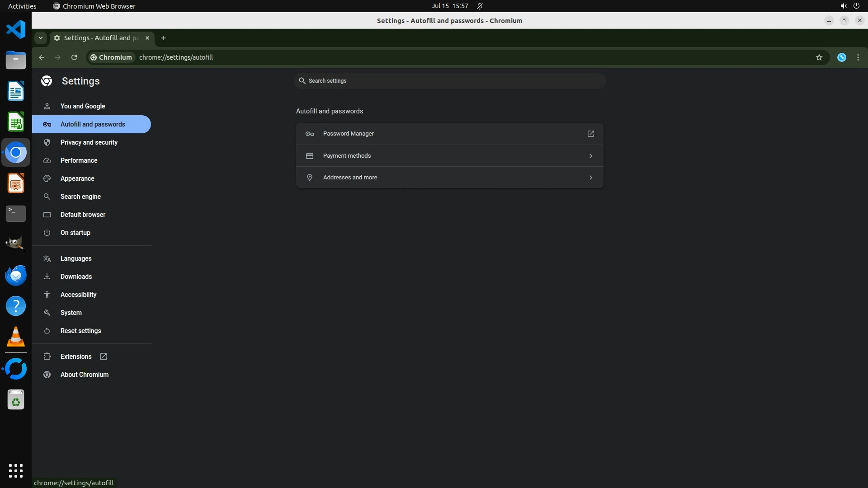Open the Appearance settings section

tap(77, 178)
